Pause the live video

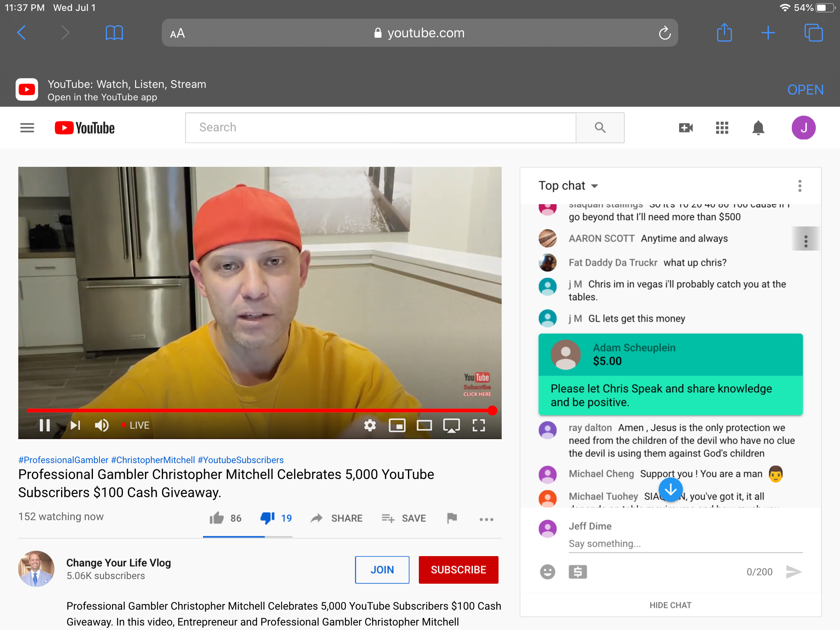tap(45, 425)
